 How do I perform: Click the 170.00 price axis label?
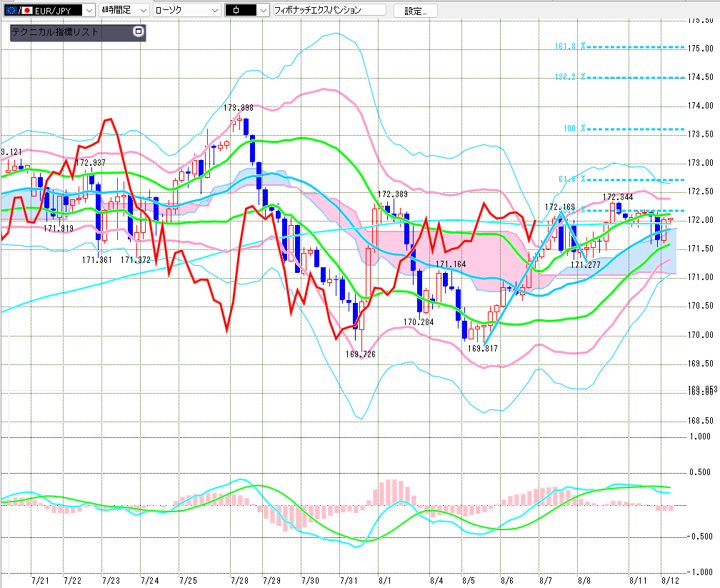[701, 335]
